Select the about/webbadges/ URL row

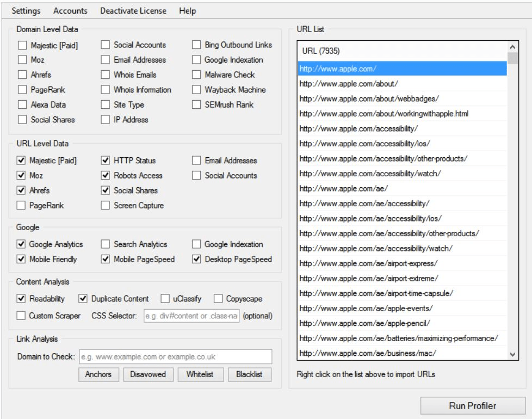403,98
